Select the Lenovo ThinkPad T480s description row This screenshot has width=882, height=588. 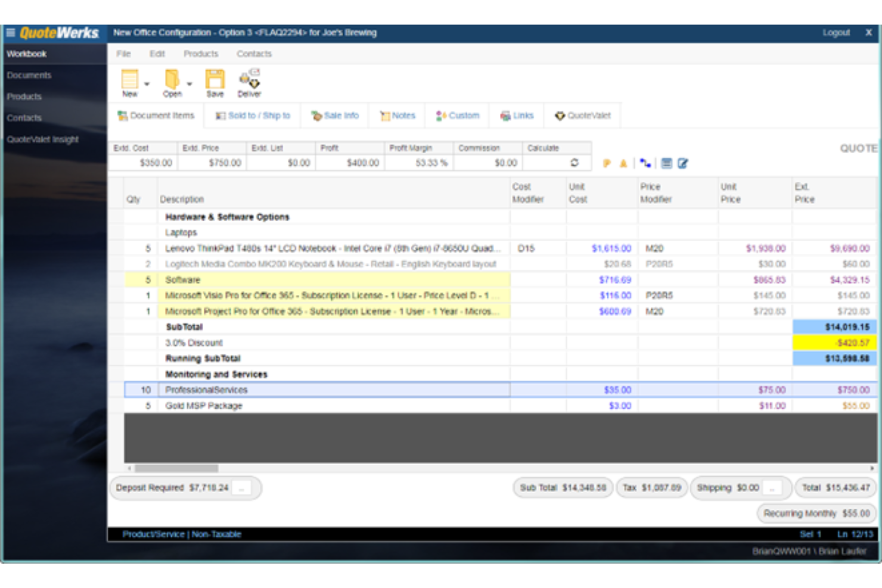point(334,248)
